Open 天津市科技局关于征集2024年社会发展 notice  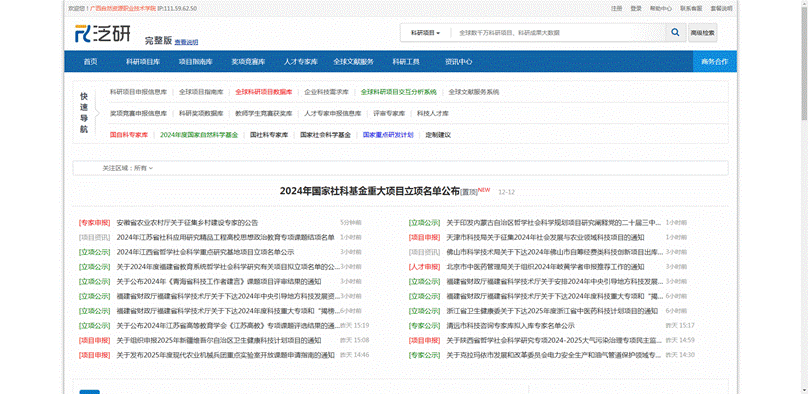545,237
